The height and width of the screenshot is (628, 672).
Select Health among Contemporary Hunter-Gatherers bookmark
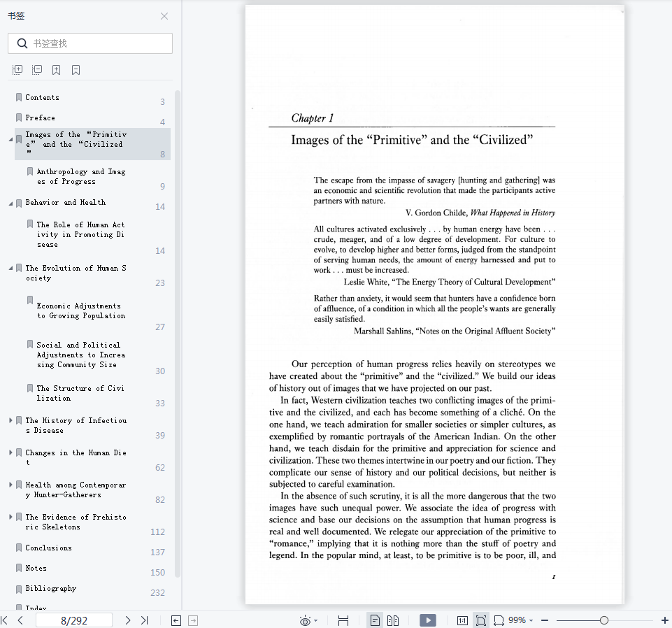[x=76, y=490]
